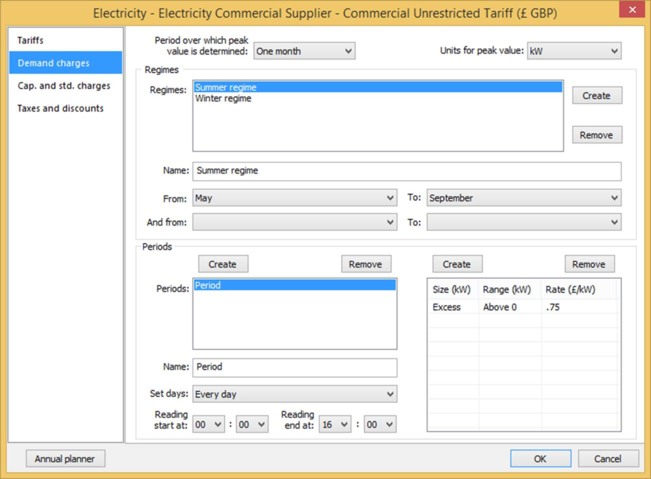This screenshot has width=651, height=479.
Task: Select Winter regime in the list
Action: pyautogui.click(x=223, y=99)
